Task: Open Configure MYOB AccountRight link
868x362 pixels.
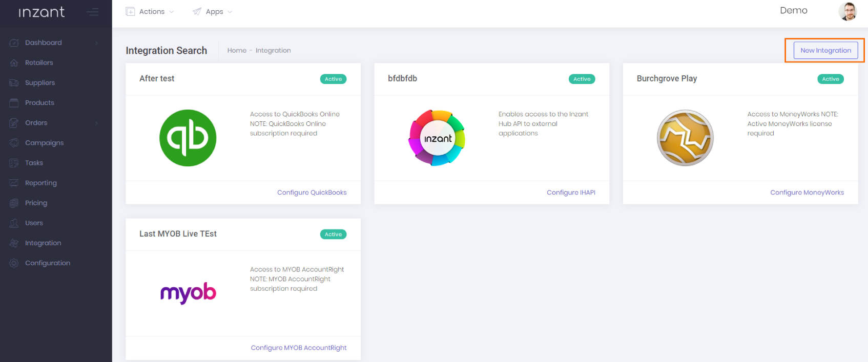Action: (299, 348)
